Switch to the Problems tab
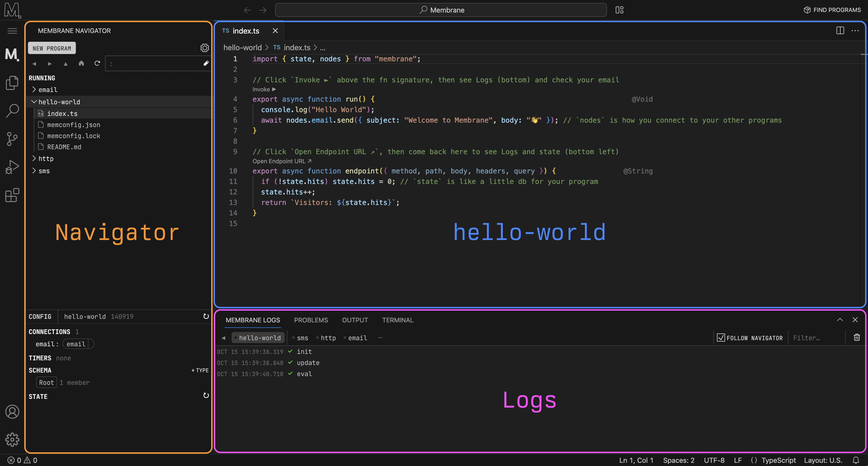868x466 pixels. pyautogui.click(x=311, y=320)
